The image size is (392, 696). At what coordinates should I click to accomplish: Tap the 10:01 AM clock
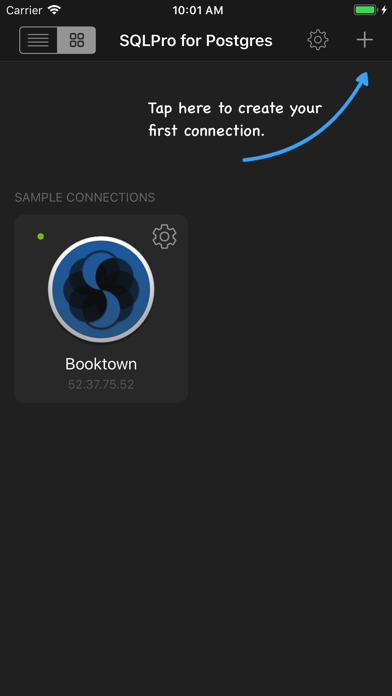(198, 10)
